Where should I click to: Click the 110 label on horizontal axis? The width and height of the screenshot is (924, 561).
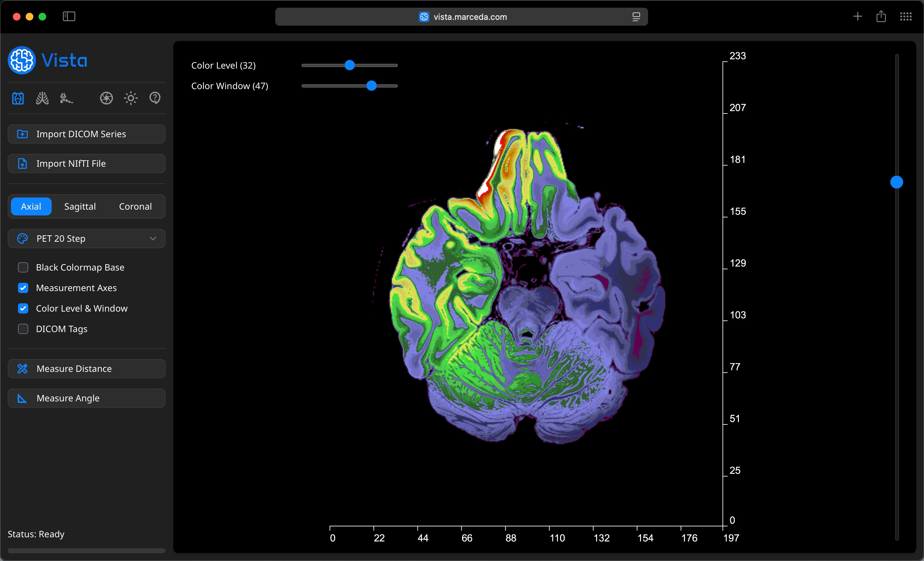(x=557, y=538)
